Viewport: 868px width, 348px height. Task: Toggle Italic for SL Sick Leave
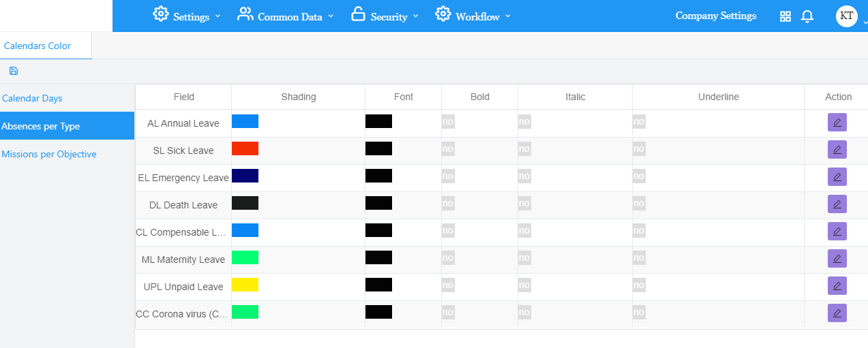tap(524, 149)
